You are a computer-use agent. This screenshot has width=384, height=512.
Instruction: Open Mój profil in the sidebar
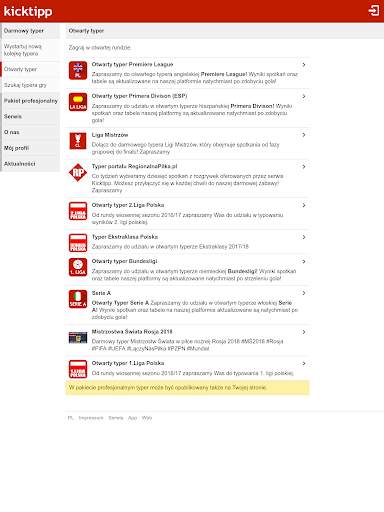30,148
